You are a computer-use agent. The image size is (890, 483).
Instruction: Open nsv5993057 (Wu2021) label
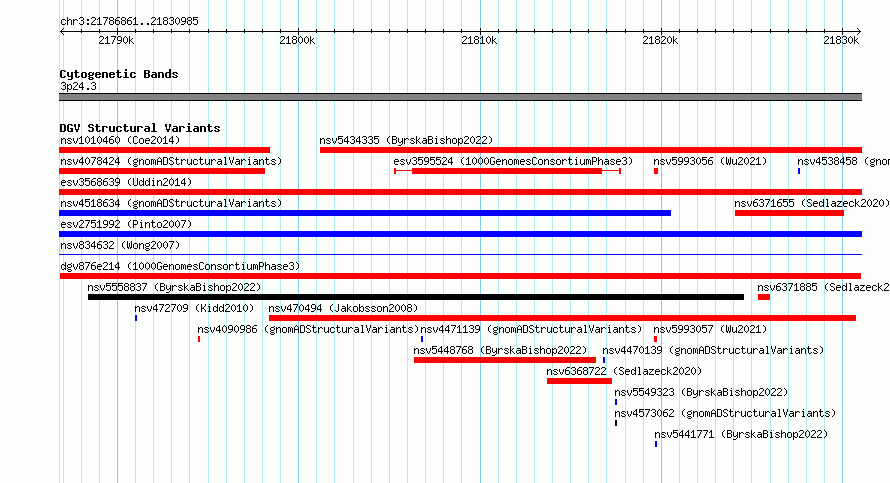pyautogui.click(x=710, y=329)
